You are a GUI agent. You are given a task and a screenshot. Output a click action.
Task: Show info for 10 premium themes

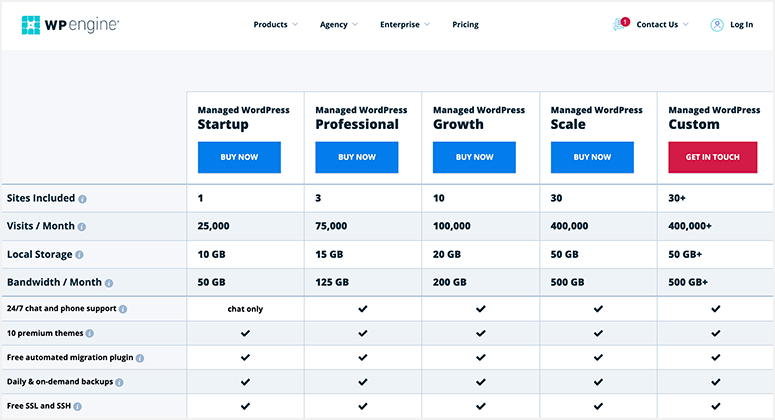point(89,334)
